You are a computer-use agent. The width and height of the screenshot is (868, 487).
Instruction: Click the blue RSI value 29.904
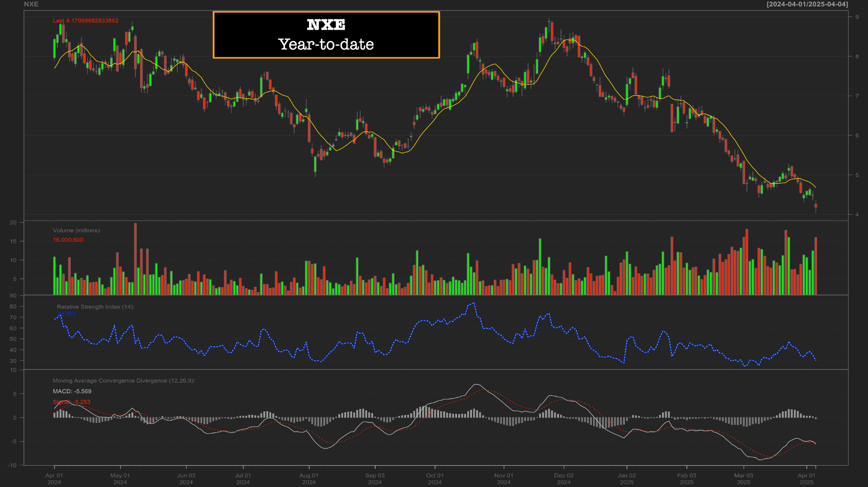66,314
